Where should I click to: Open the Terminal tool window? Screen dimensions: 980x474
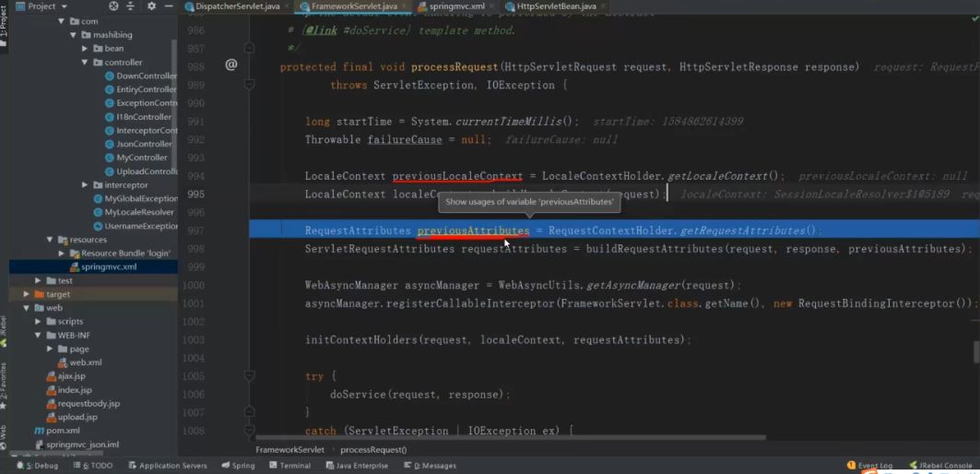pos(289,466)
